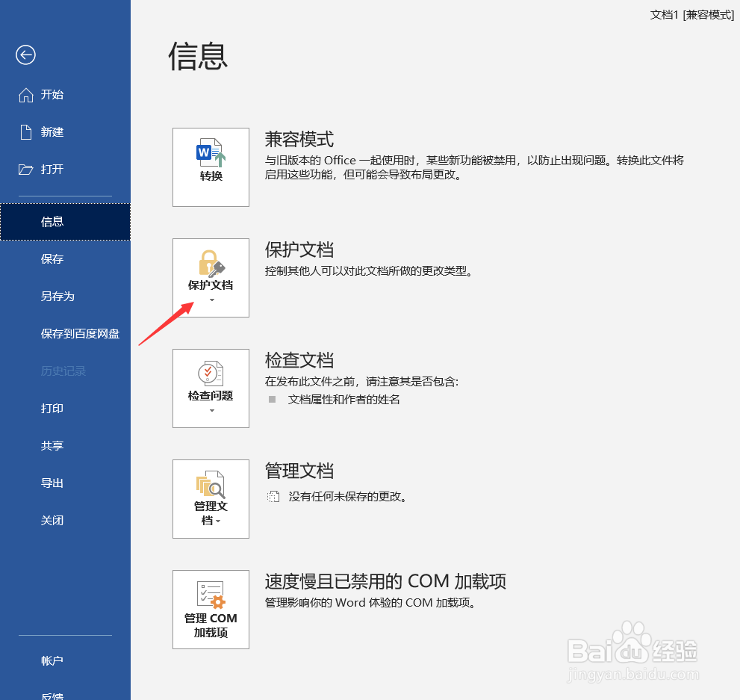Click the 信息 page title
The width and height of the screenshot is (740, 700).
pyautogui.click(x=198, y=56)
